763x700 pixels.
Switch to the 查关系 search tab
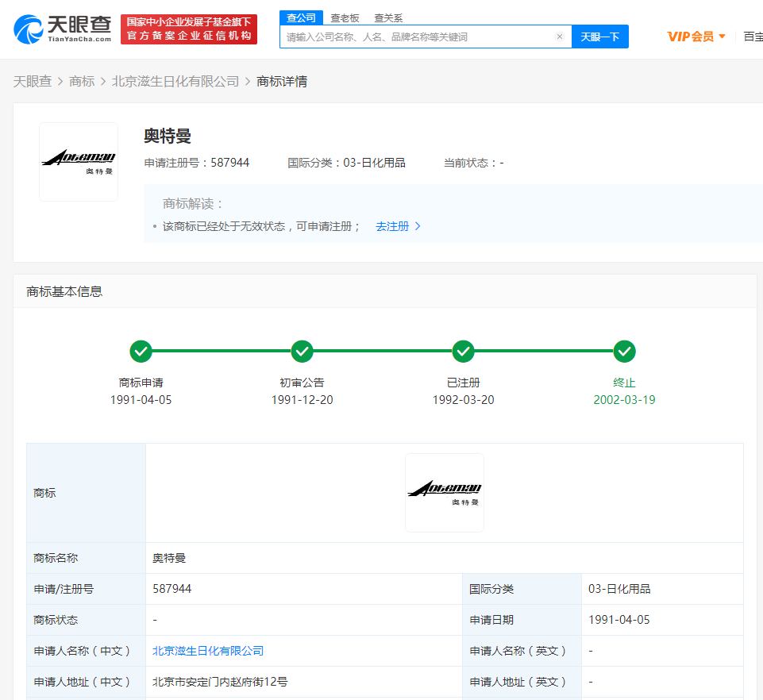click(x=388, y=17)
